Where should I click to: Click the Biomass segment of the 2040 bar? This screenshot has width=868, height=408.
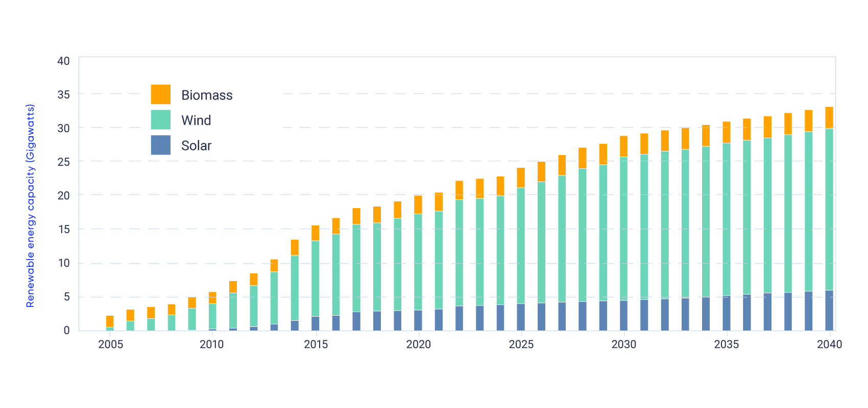point(829,117)
